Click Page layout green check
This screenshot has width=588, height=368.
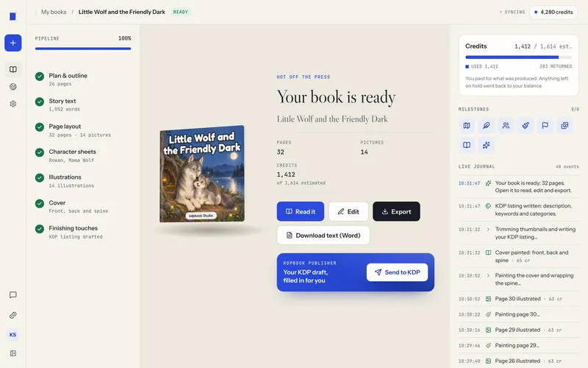(40, 127)
